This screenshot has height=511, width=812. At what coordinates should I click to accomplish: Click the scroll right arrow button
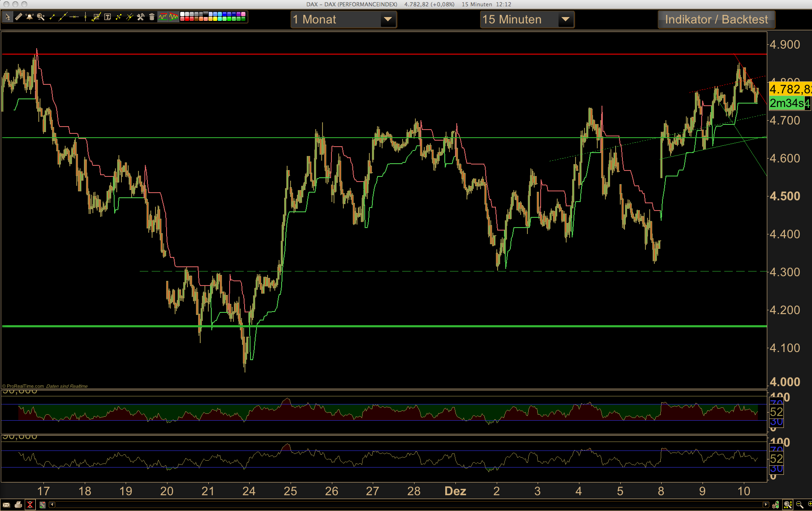[x=766, y=505]
